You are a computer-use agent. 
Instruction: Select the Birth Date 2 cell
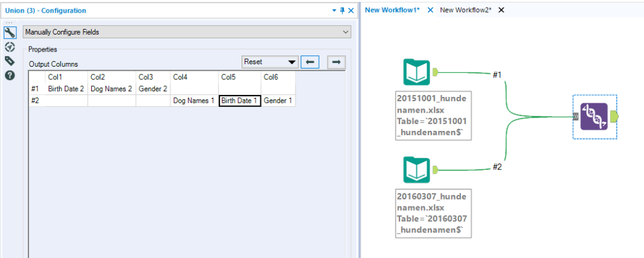[66, 88]
